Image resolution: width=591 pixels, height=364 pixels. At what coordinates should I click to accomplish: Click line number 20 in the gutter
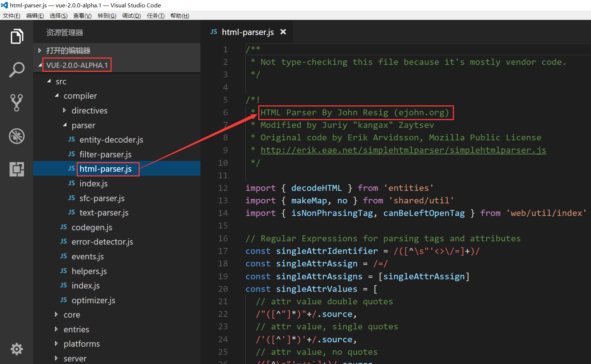(x=223, y=289)
